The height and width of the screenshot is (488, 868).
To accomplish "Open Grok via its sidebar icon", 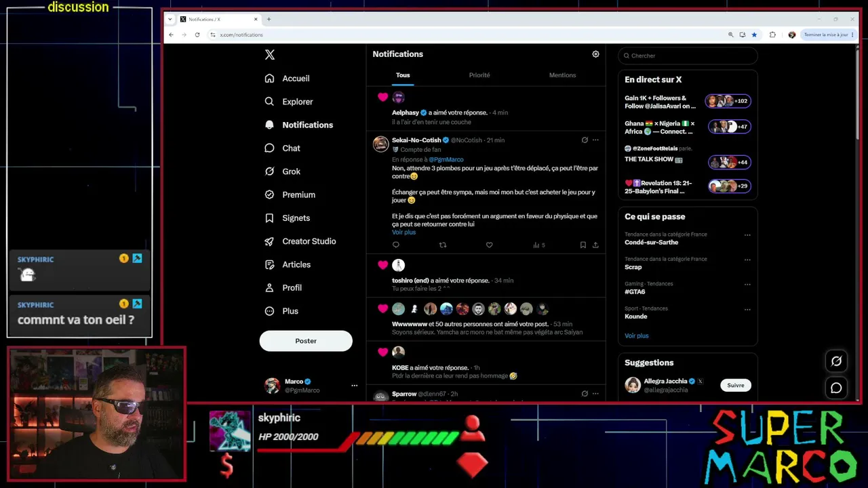I will [270, 171].
